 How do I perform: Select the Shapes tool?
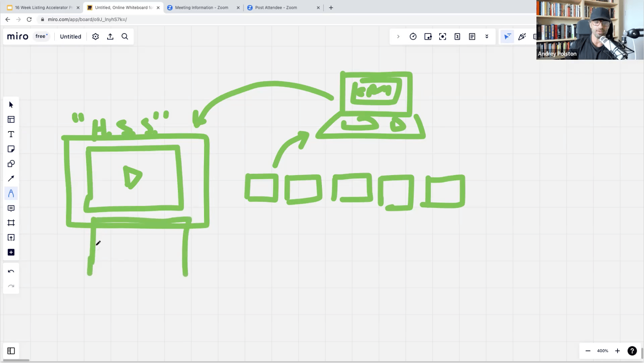(11, 164)
